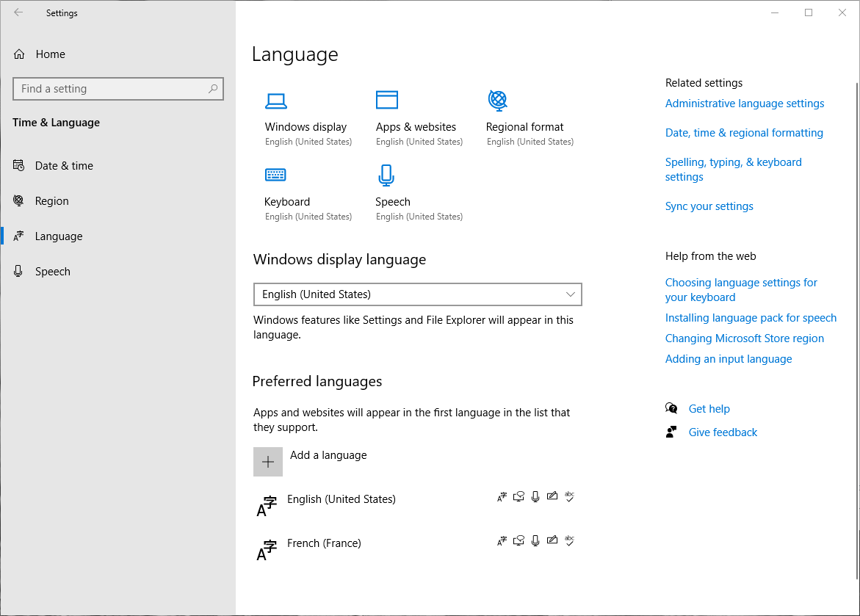
Task: Click the Keyboard language icon
Action: click(x=275, y=175)
